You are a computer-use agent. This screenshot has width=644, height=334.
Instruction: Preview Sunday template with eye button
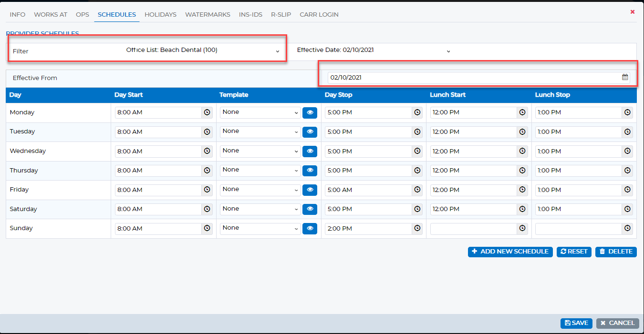pos(310,229)
